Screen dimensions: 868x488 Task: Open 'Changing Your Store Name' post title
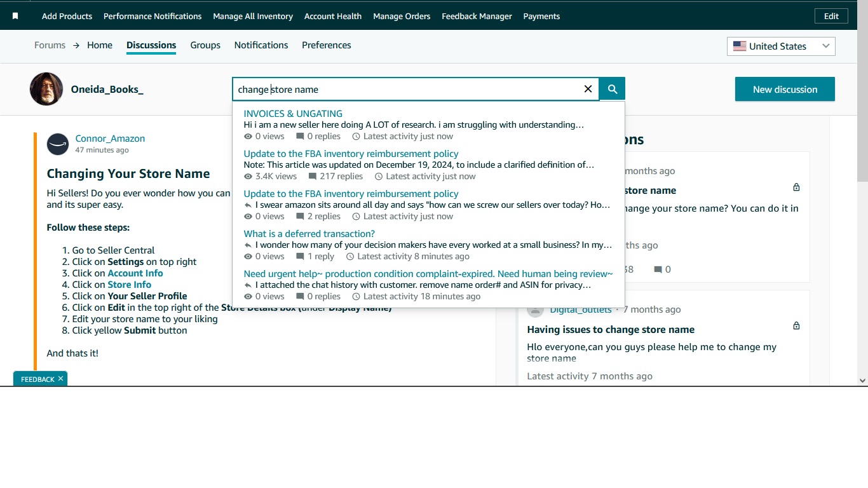tap(128, 173)
